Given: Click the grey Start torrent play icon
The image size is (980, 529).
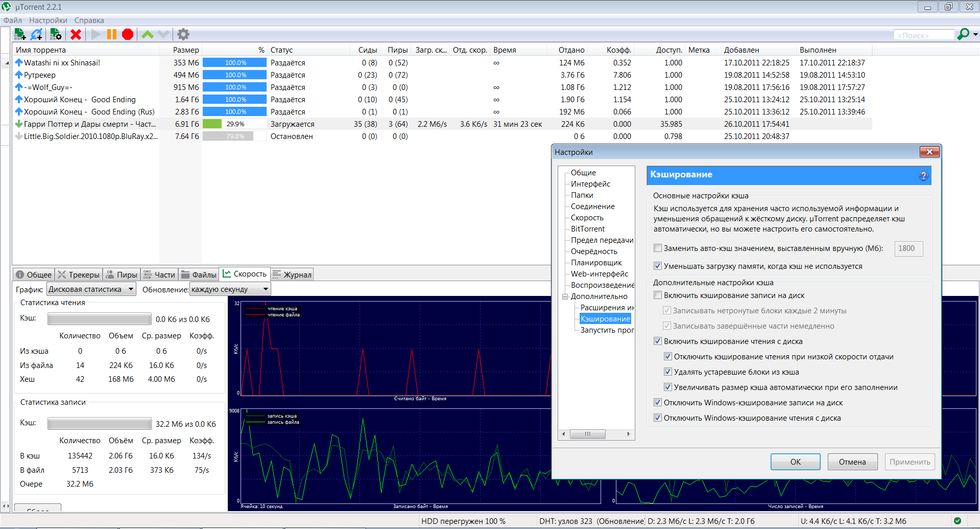Looking at the screenshot, I should (x=95, y=34).
